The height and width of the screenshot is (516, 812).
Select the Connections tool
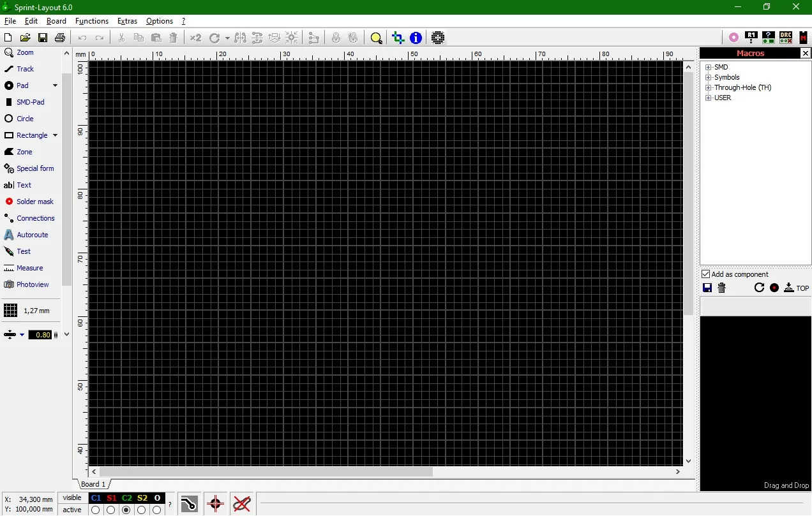point(29,218)
